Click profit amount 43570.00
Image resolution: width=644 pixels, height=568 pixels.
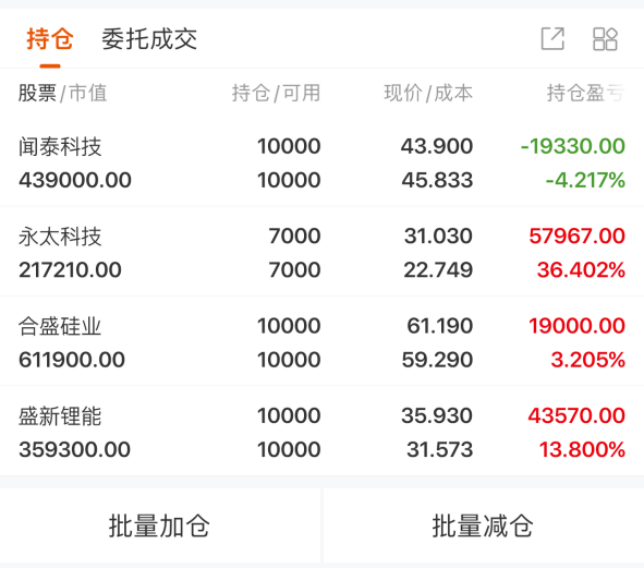[577, 416]
